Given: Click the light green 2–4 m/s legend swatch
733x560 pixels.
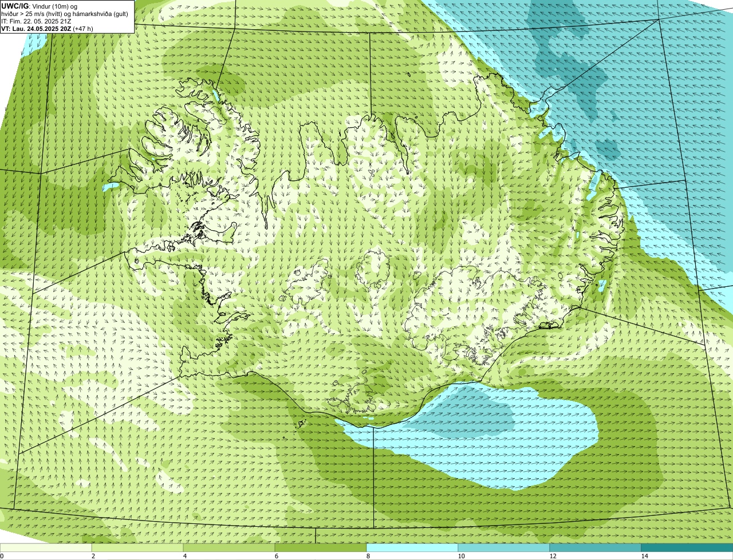Looking at the screenshot, I should [137, 548].
